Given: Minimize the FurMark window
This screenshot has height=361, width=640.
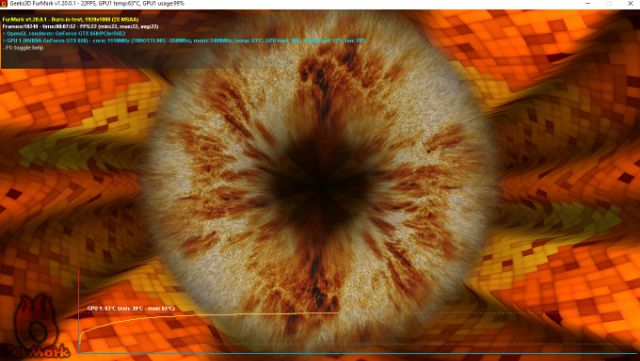Looking at the screenshot, I should coord(588,4).
